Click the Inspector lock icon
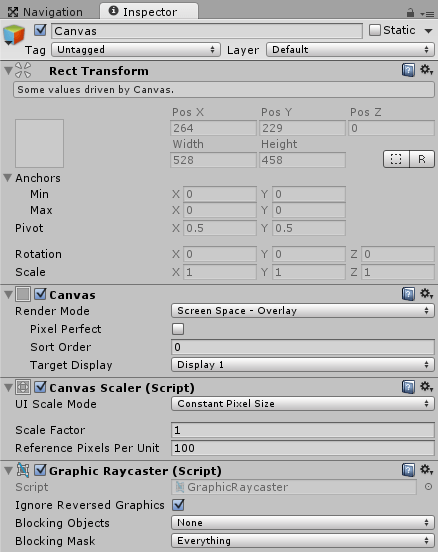This screenshot has width=438, height=552. (410, 13)
